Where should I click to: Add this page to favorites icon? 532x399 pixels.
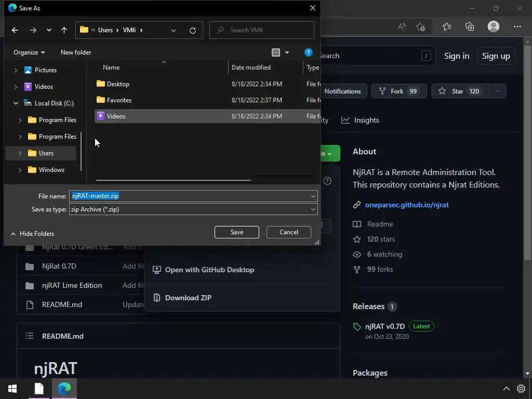click(x=421, y=26)
